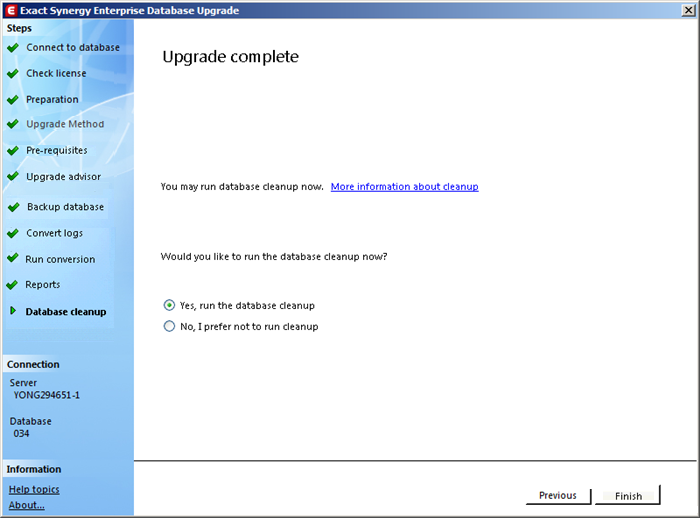Image resolution: width=700 pixels, height=518 pixels.
Task: Click the database value 034
Action: (x=21, y=434)
